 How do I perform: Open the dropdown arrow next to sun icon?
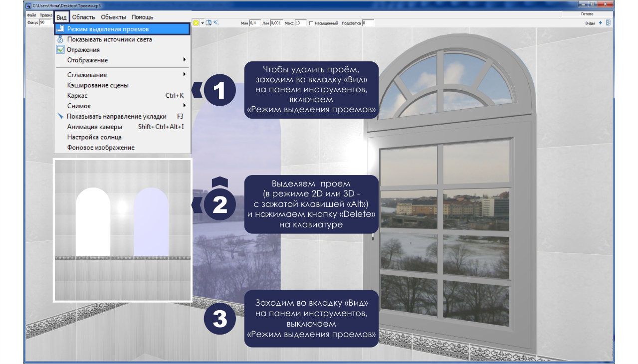[x=203, y=23]
